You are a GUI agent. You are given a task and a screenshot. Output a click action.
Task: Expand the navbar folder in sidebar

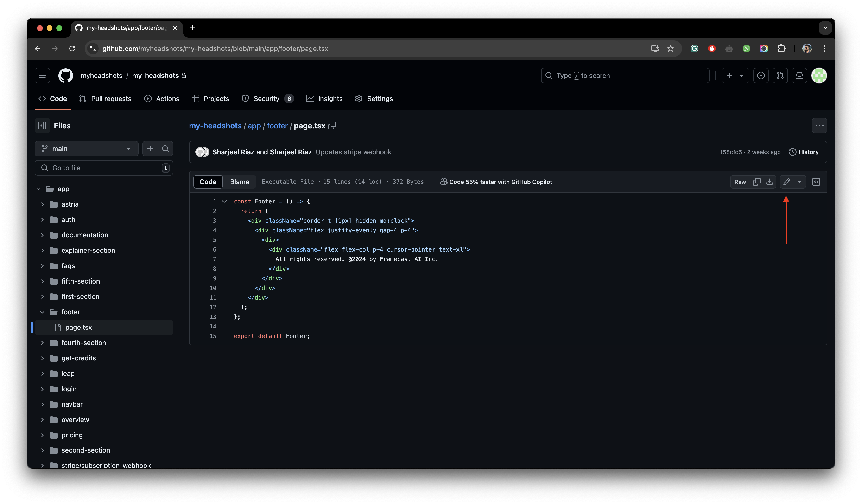(42, 404)
